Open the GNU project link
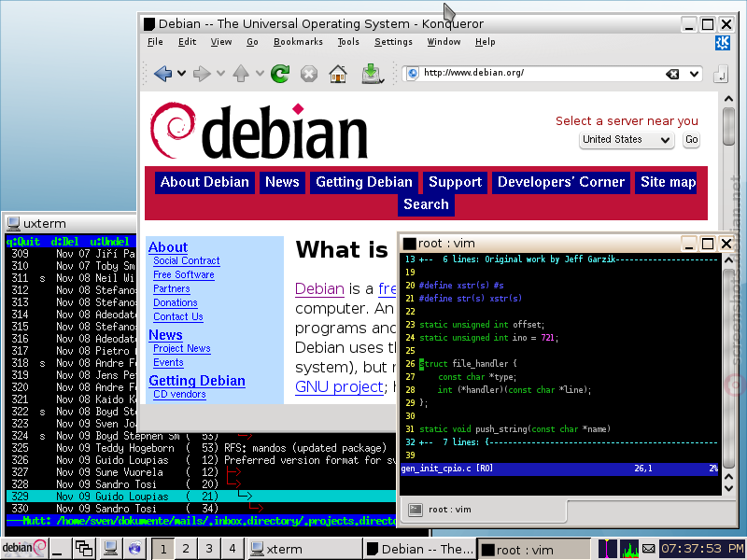The height and width of the screenshot is (560, 747). 339,386
